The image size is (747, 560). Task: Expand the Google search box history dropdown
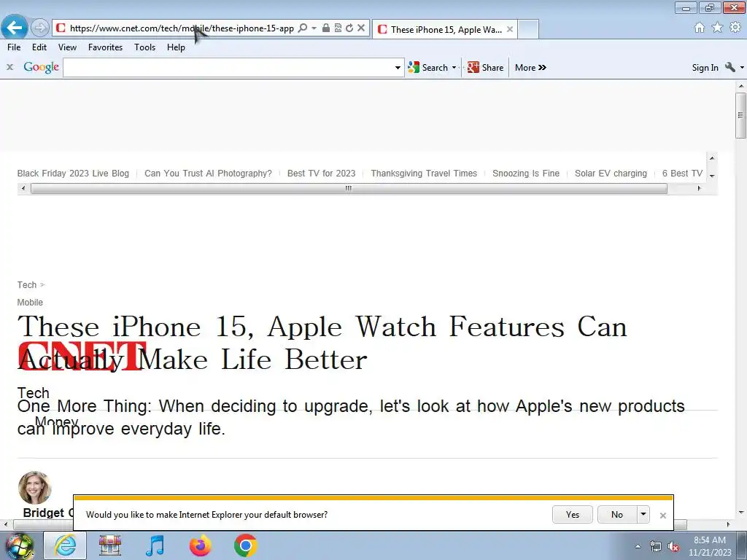pos(398,68)
